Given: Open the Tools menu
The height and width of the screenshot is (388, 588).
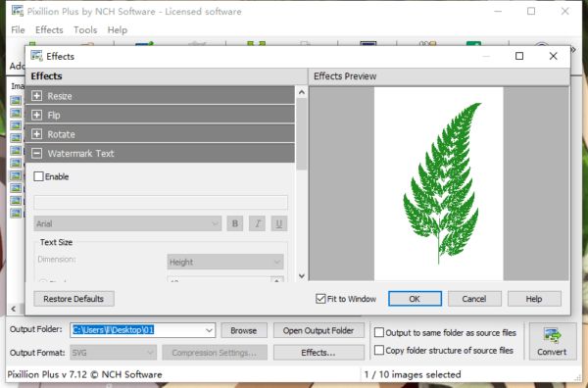Looking at the screenshot, I should click(x=85, y=30).
